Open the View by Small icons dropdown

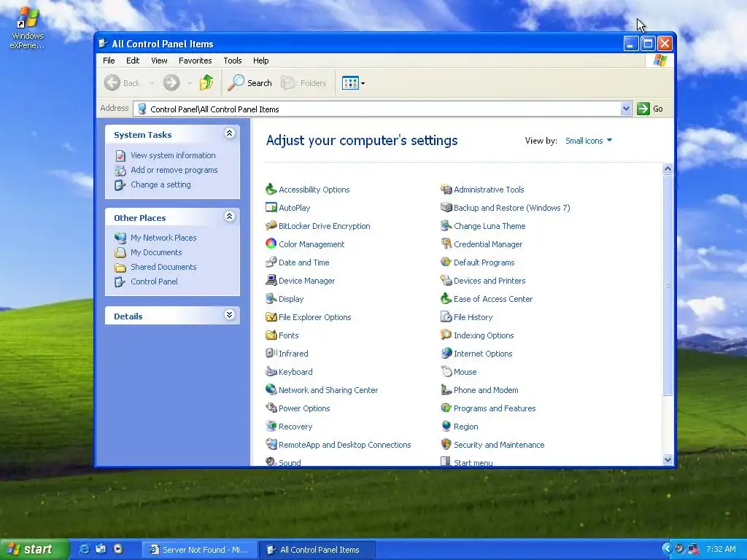tap(589, 141)
